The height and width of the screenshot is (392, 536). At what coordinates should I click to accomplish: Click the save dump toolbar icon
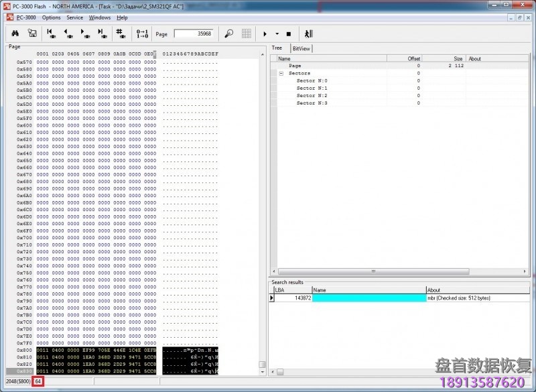31,34
